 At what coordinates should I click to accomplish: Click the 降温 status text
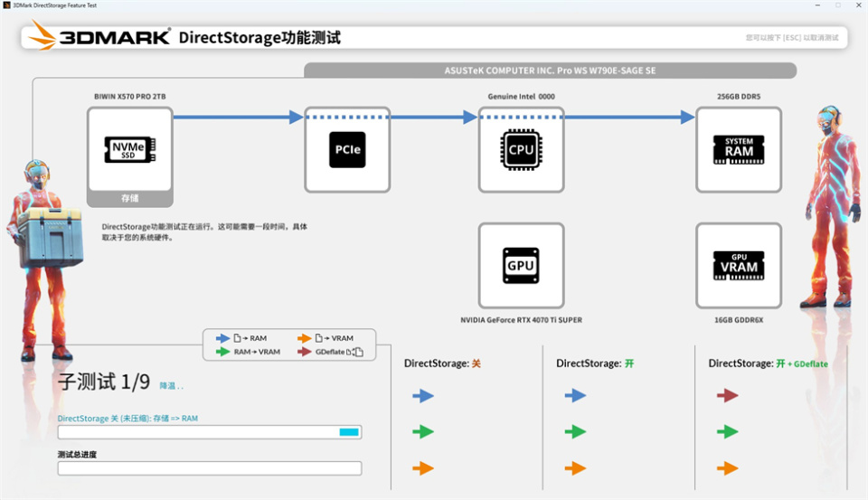[171, 385]
